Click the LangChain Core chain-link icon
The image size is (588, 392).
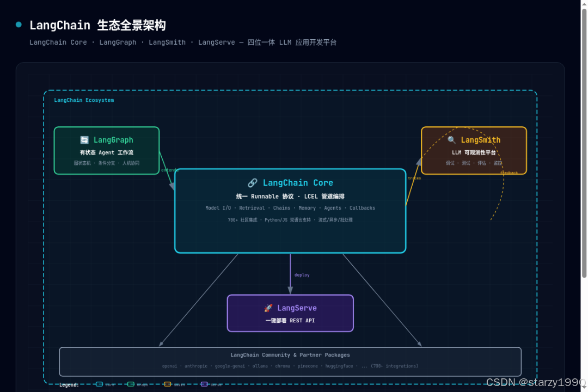coord(253,183)
